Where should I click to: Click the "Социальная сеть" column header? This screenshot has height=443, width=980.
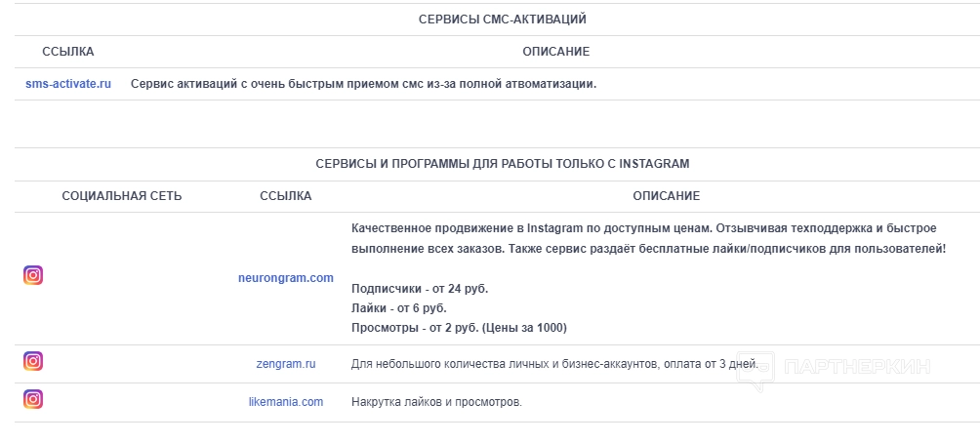[x=122, y=196]
